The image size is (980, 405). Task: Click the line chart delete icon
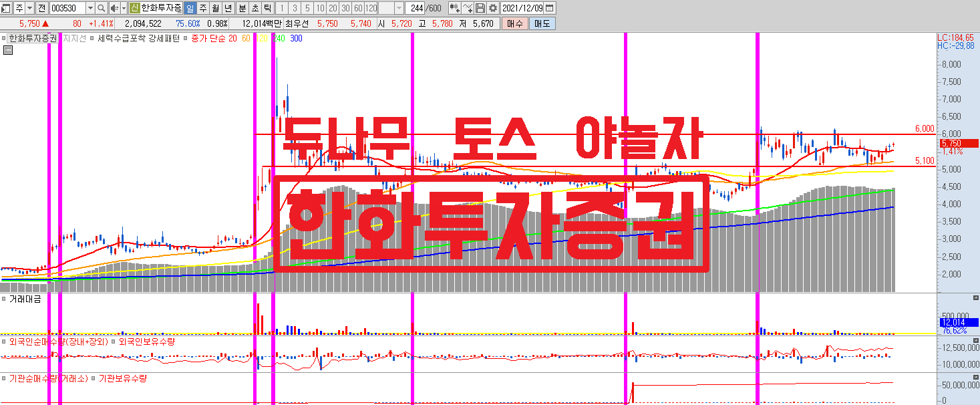468,8
